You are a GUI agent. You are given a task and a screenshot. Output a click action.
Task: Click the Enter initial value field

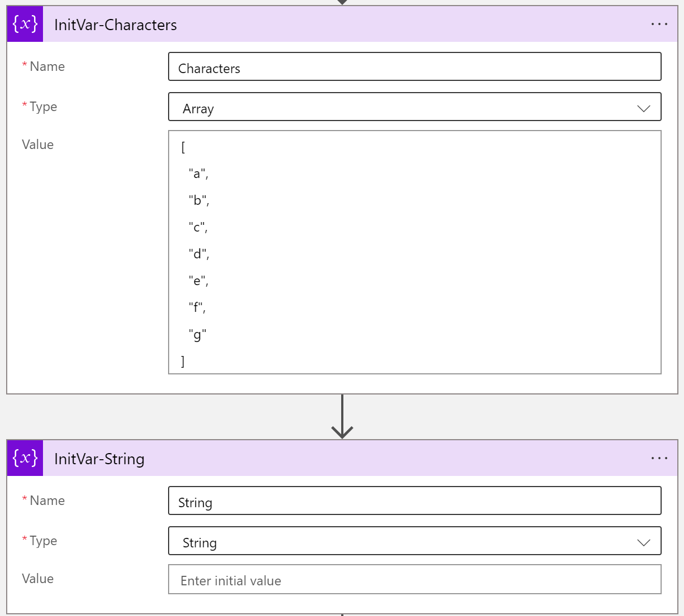coord(414,580)
